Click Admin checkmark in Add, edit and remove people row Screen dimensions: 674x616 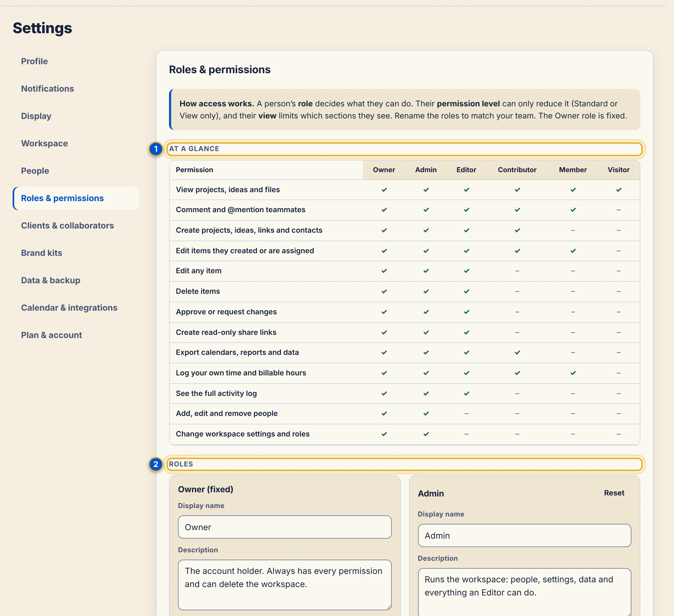point(426,414)
